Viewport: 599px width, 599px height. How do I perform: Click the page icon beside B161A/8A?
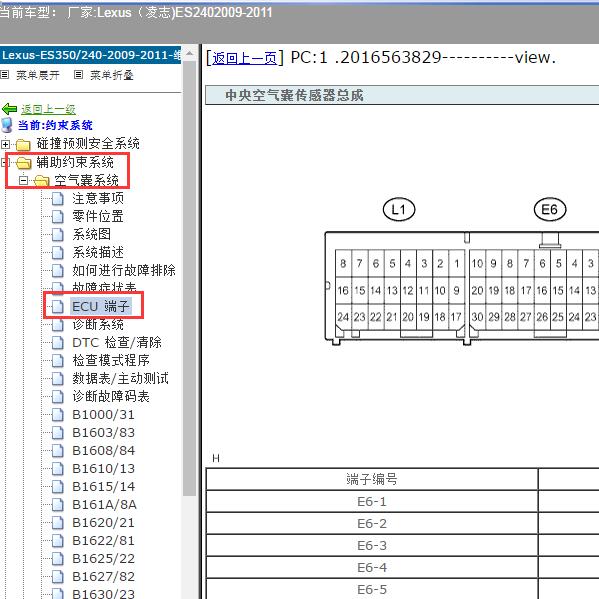coord(57,505)
